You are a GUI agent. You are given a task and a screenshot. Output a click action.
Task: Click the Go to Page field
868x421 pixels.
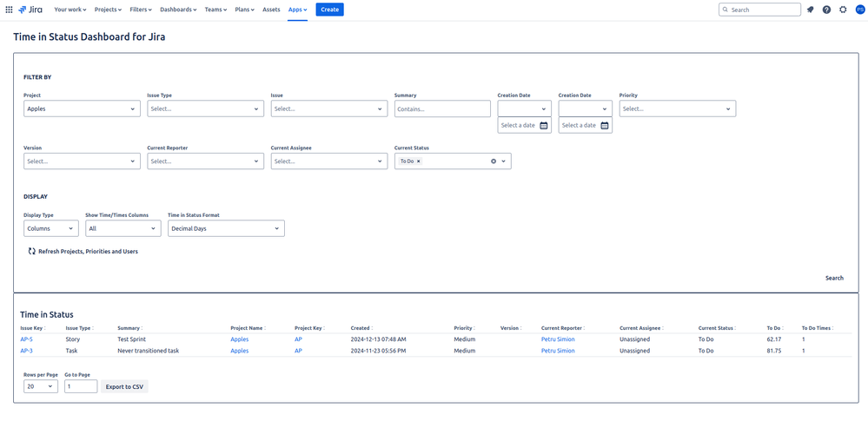tap(81, 386)
